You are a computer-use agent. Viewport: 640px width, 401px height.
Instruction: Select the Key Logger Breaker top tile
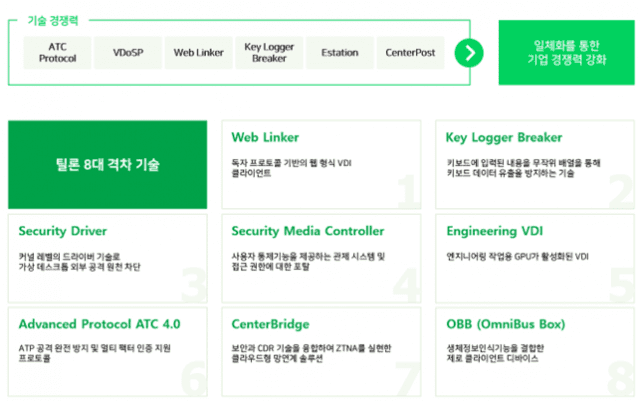point(269,53)
